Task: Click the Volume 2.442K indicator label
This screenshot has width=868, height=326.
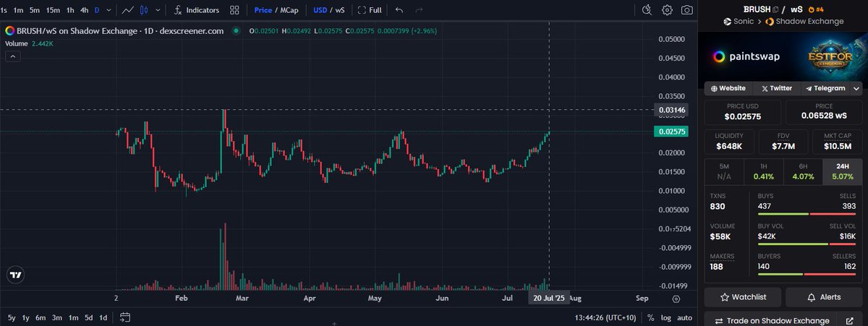Action: pyautogui.click(x=27, y=43)
